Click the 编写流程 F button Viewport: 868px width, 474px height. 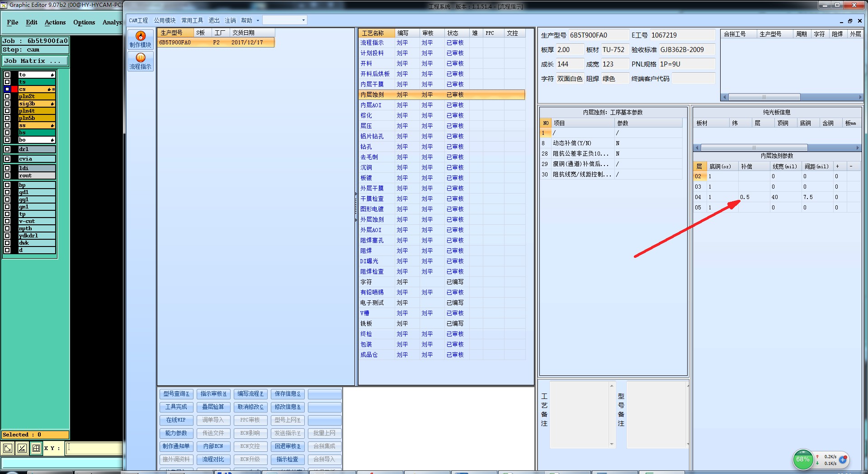click(250, 394)
